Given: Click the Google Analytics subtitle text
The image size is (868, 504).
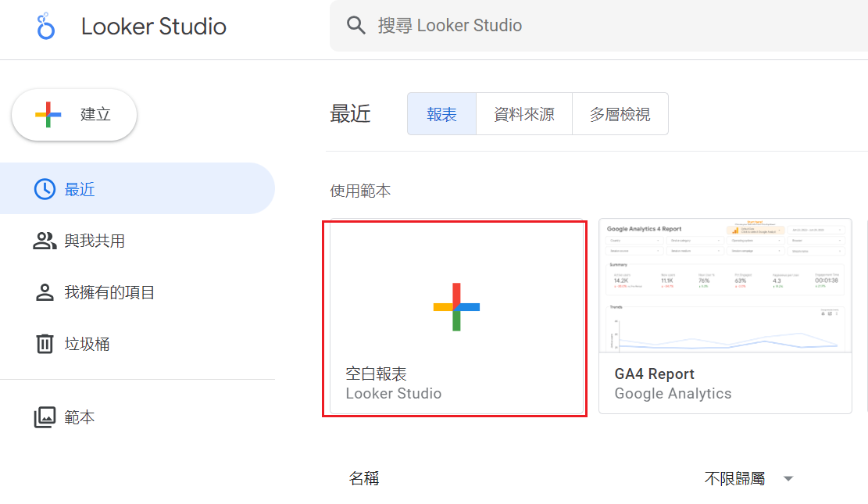Looking at the screenshot, I should pos(673,394).
